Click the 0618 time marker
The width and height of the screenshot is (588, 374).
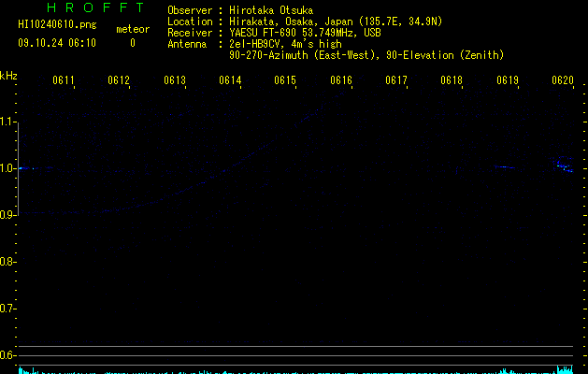click(452, 80)
